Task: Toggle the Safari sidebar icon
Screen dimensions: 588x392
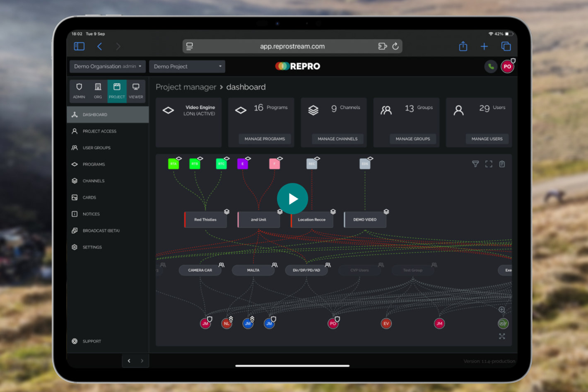Action: (x=79, y=46)
